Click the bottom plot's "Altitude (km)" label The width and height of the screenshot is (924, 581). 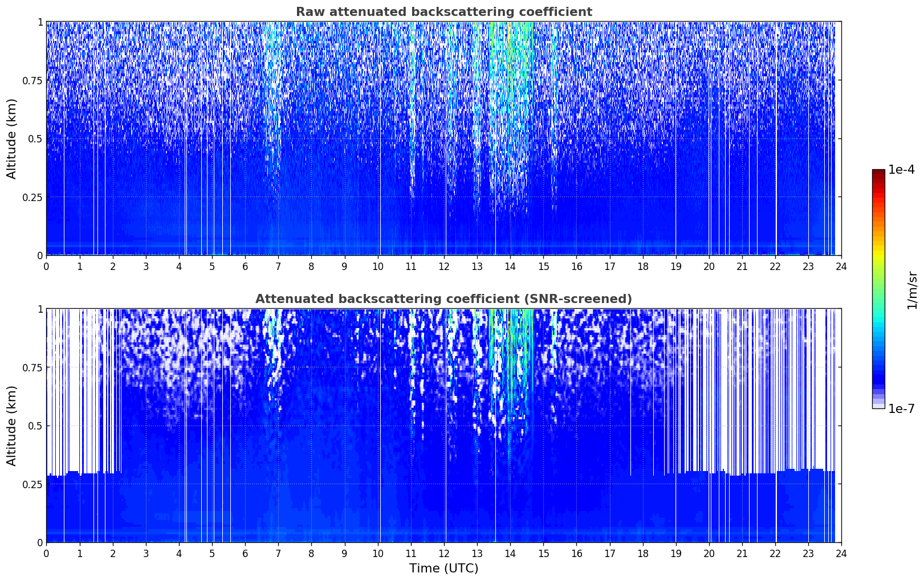(12, 425)
